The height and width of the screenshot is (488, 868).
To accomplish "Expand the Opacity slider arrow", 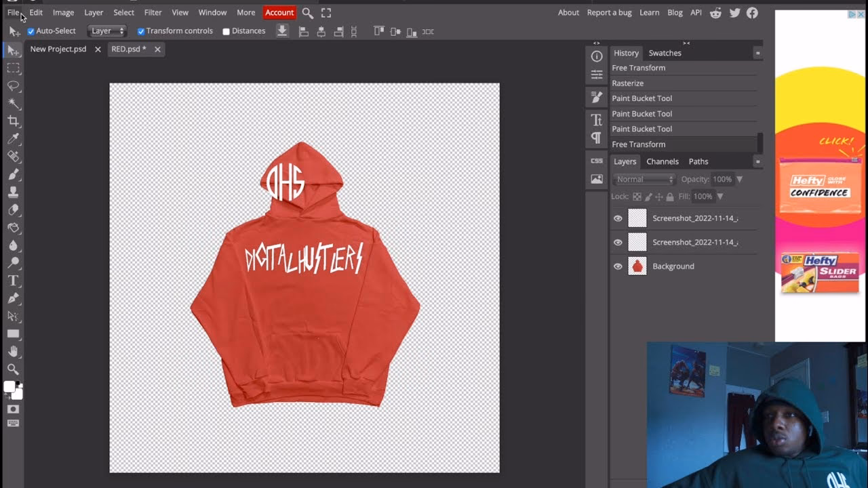I will coord(739,180).
